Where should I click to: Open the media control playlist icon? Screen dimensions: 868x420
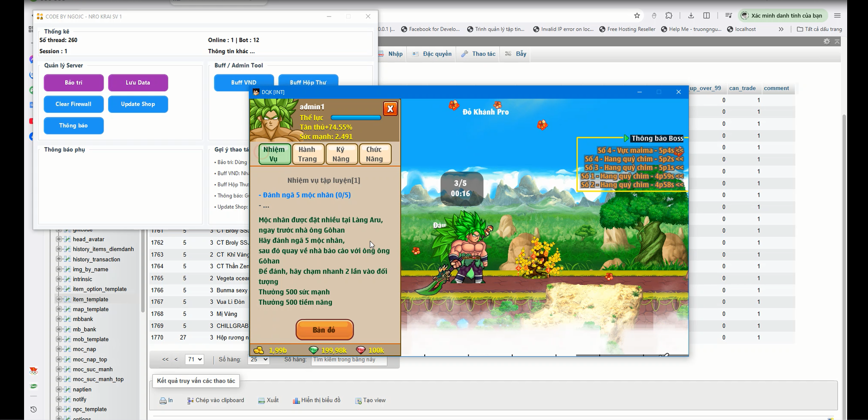tap(728, 16)
